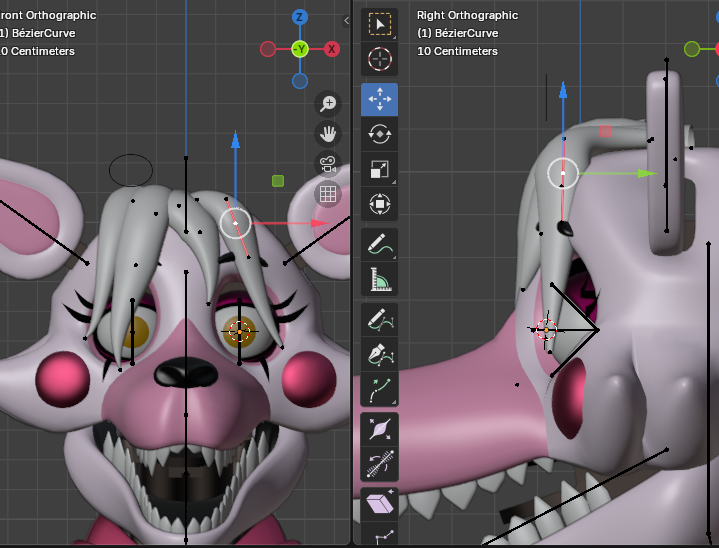Grab green Y move arrow in Right viewport
This screenshot has width=719, height=548.
point(647,173)
